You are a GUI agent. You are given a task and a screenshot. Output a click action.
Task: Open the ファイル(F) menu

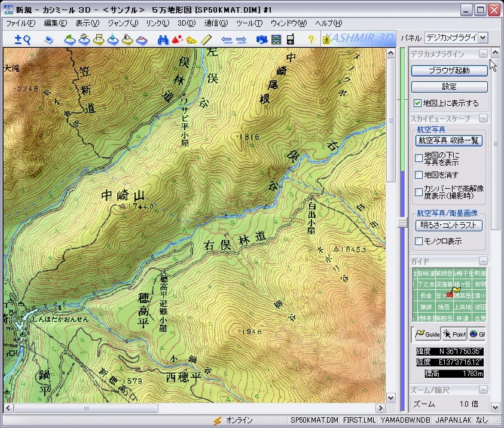(20, 23)
